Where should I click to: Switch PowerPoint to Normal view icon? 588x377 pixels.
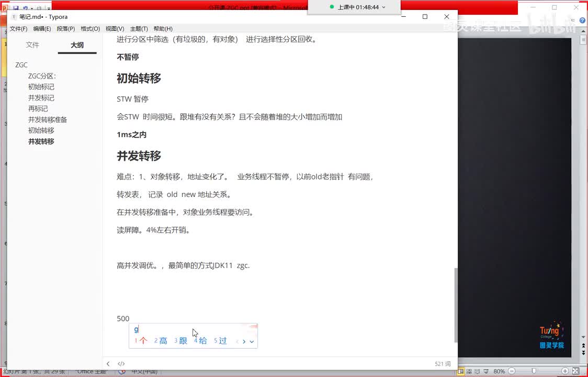(x=460, y=371)
